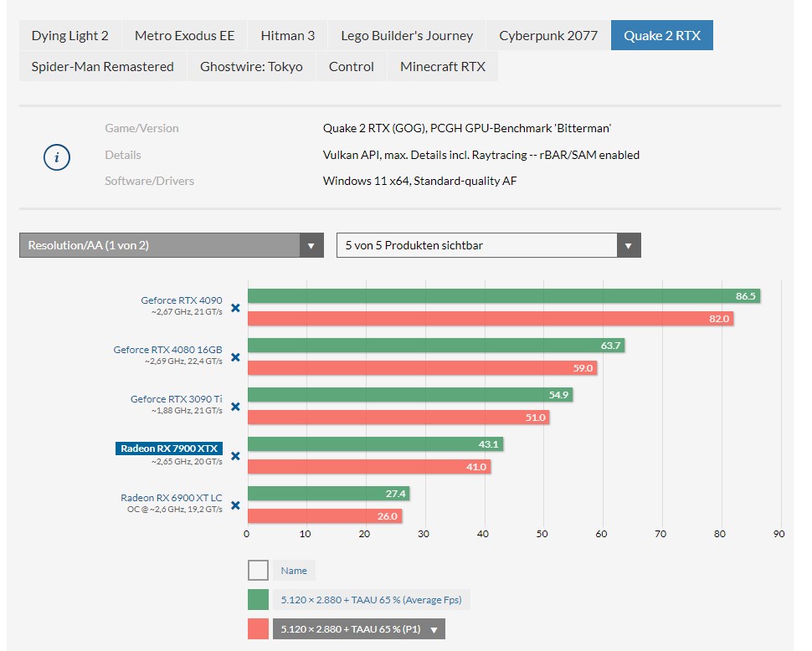Switch to Metro Exodus EE tab

(x=184, y=35)
